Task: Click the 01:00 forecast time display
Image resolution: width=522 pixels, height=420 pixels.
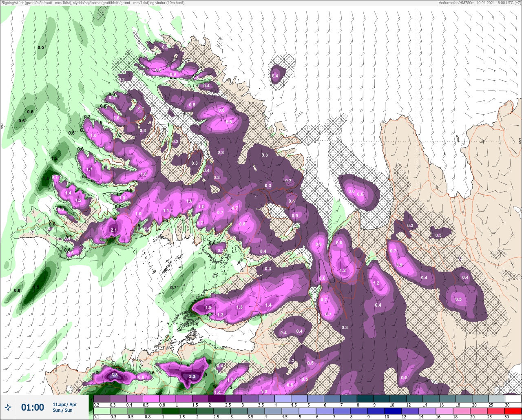Action: coord(33,407)
